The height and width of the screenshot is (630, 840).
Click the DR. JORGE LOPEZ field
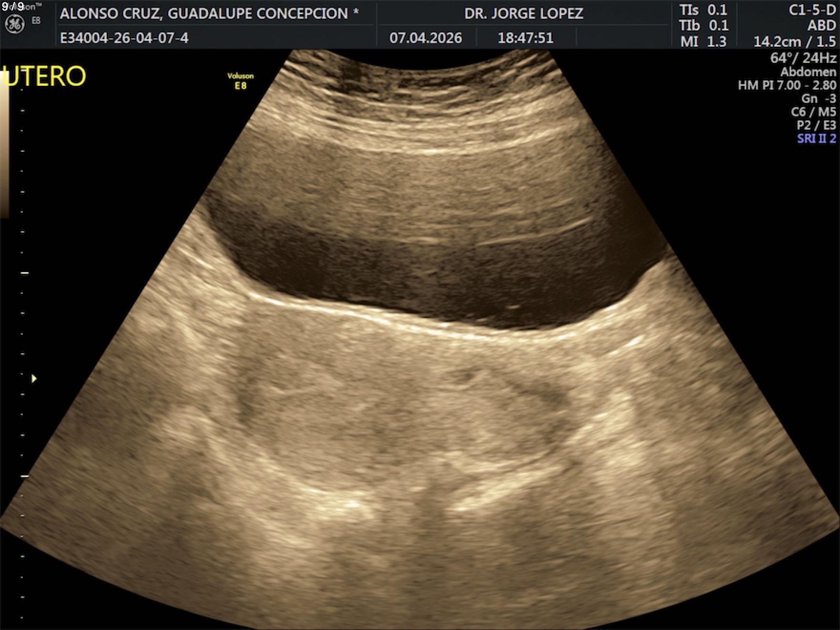pos(524,13)
